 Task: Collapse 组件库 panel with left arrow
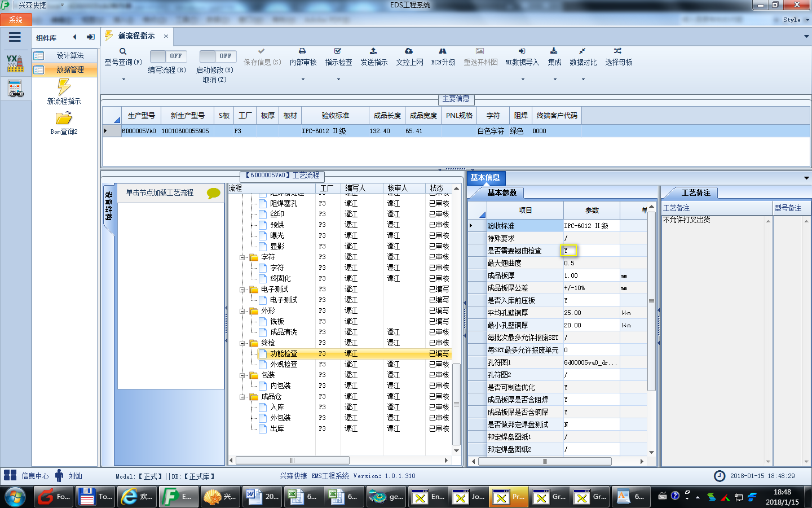[x=74, y=37]
